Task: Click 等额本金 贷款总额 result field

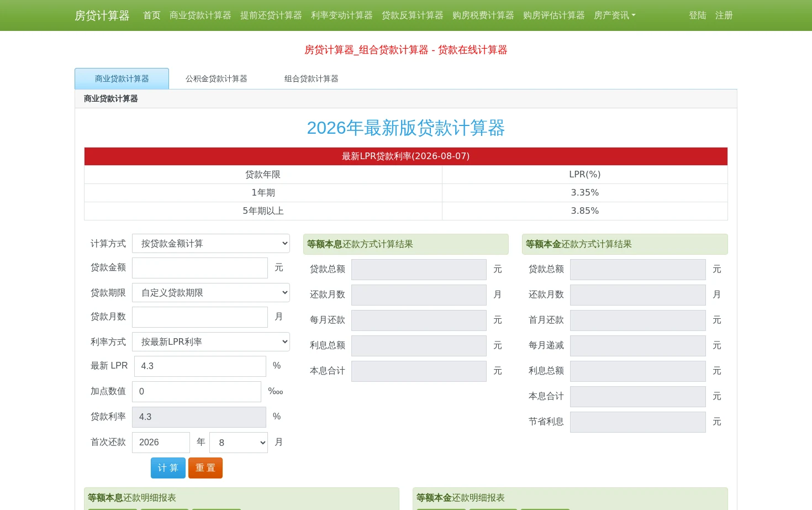Action: pos(638,270)
